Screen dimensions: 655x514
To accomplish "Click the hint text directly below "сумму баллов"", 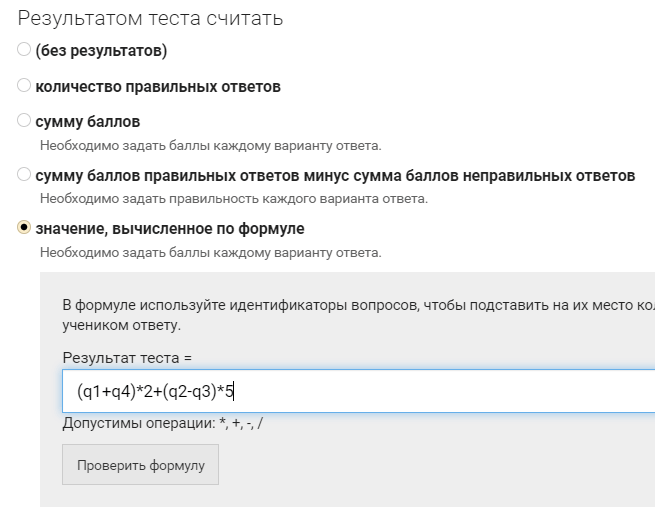I will pos(210,145).
